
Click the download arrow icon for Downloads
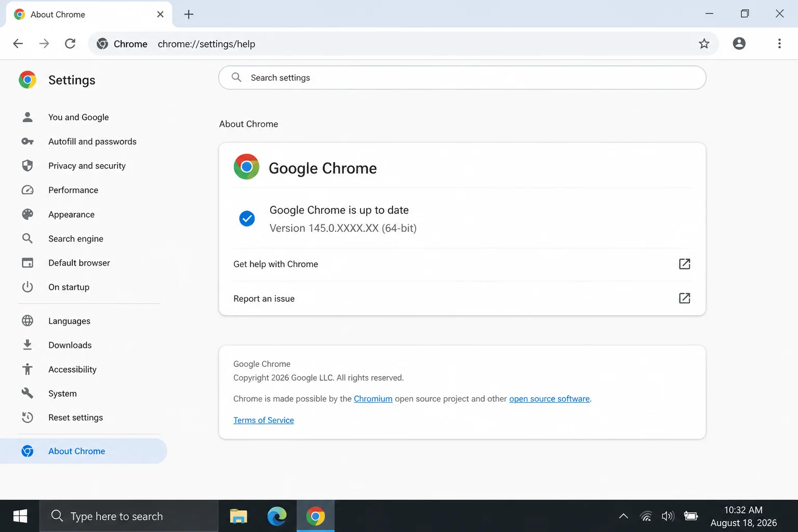click(28, 344)
